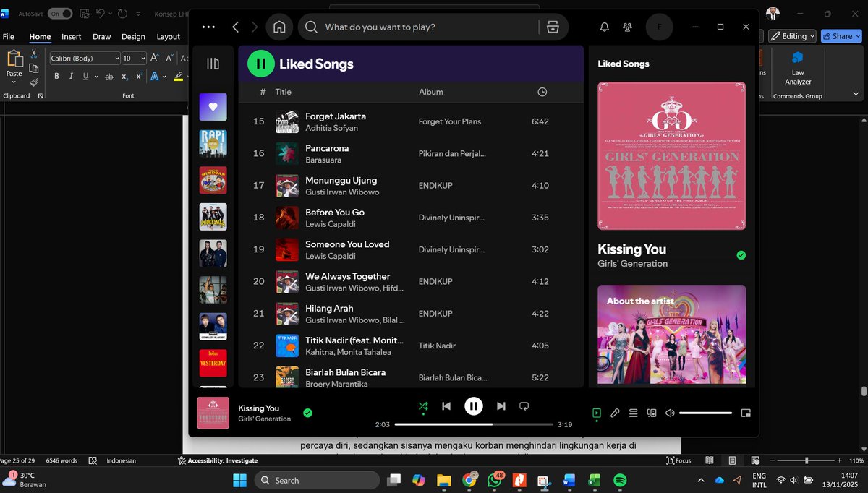Adjust the Spotify volume slider
Screen dimensions: 868x493
705,413
